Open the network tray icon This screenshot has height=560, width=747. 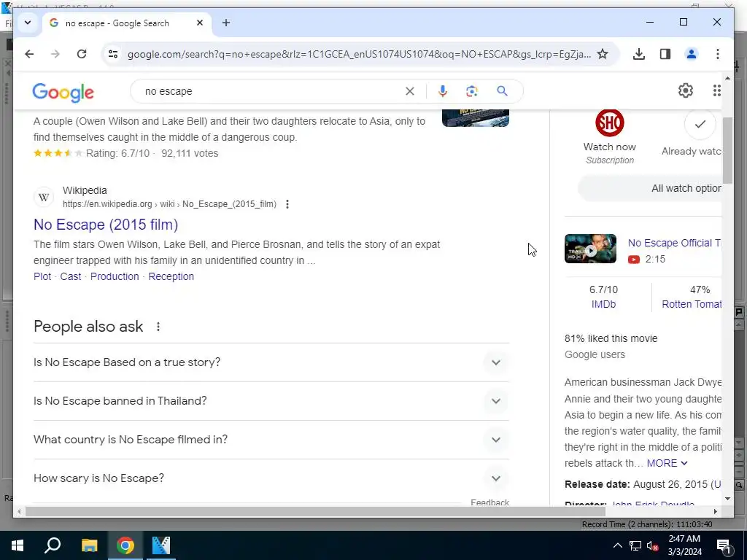point(635,545)
